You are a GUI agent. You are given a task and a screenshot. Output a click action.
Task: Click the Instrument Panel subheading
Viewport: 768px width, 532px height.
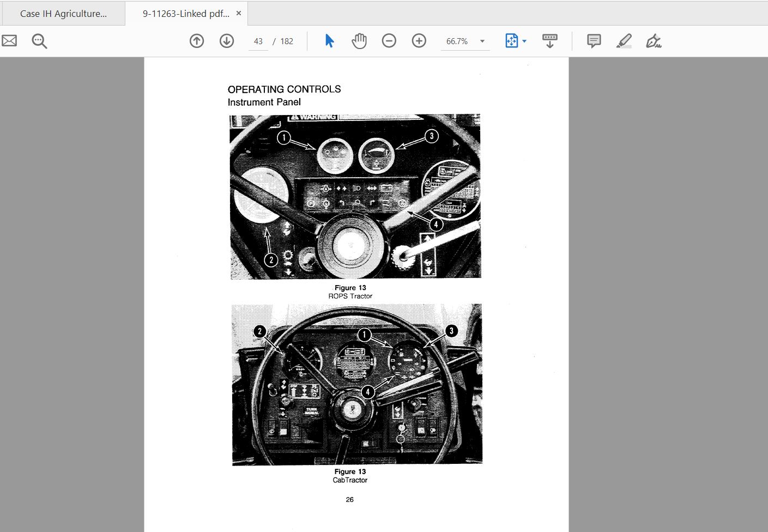[264, 102]
